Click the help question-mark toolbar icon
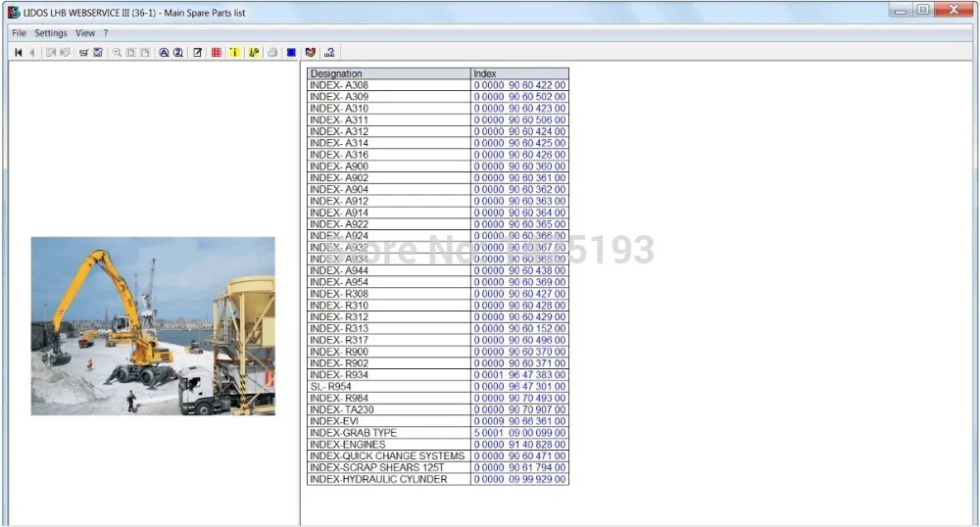This screenshot has height=527, width=980. (329, 53)
